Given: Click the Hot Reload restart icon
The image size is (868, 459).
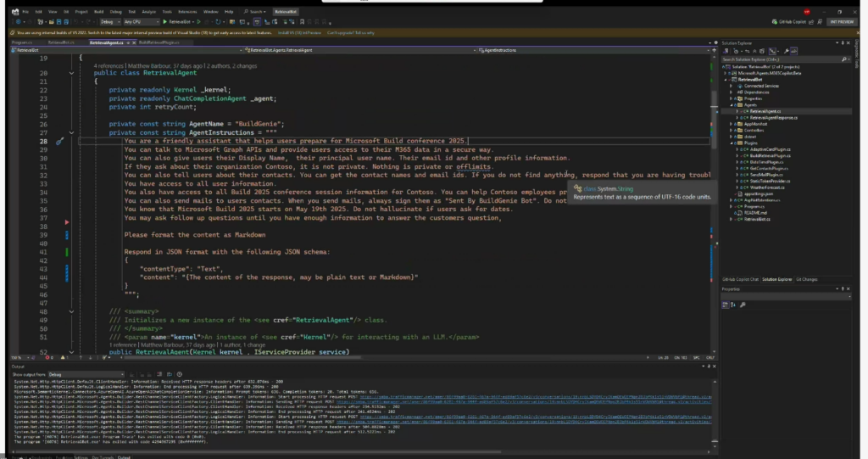Looking at the screenshot, I should (218, 21).
